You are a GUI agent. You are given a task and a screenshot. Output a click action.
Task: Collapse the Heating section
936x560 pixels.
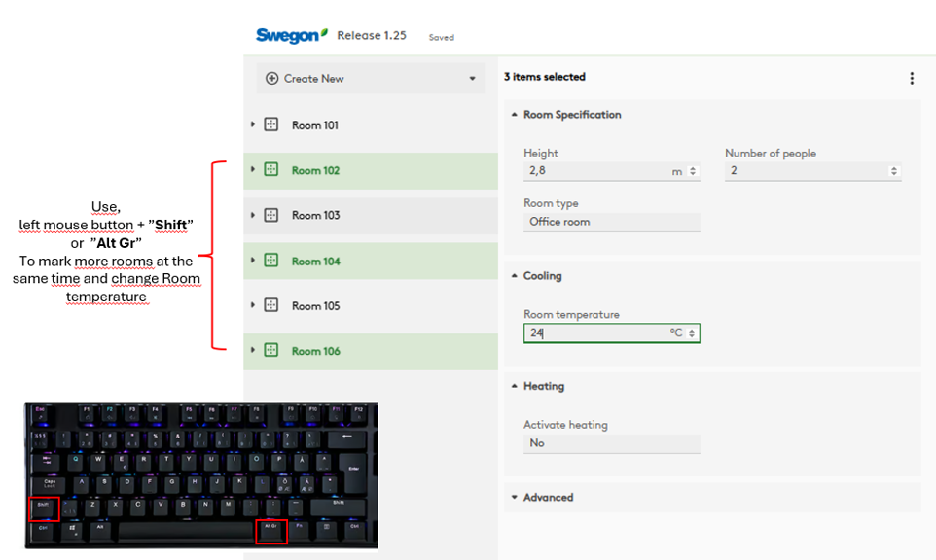coord(515,387)
